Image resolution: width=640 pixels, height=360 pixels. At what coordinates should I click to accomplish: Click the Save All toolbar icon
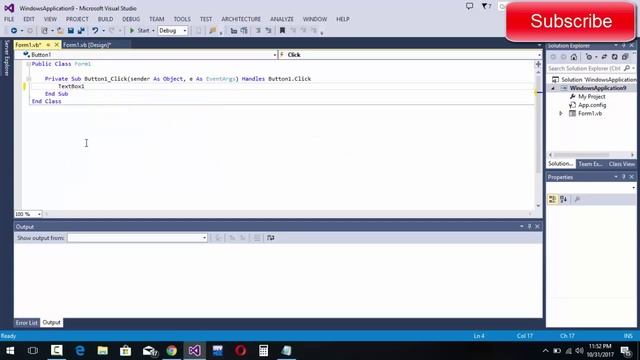tap(81, 31)
